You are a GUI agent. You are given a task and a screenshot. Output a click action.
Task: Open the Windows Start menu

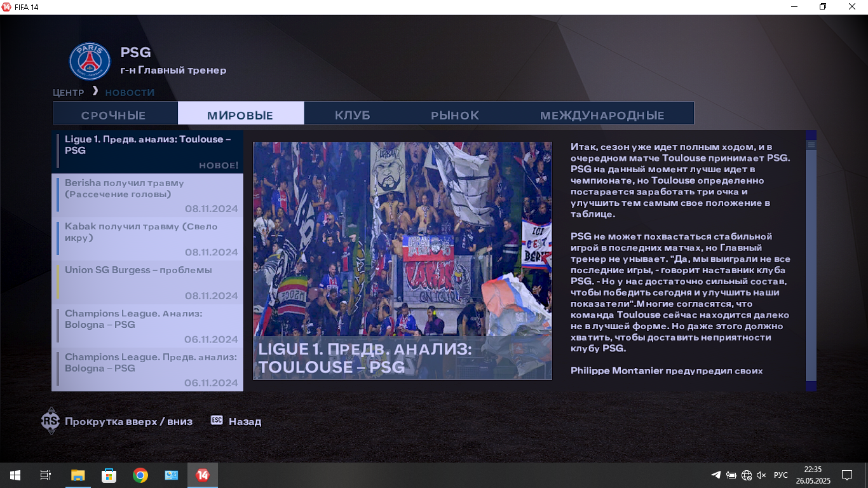tap(15, 475)
